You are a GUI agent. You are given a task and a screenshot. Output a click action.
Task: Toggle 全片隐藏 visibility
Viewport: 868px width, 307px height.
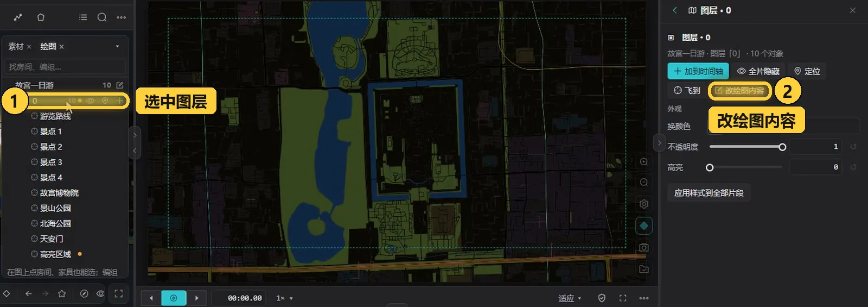[x=758, y=71]
